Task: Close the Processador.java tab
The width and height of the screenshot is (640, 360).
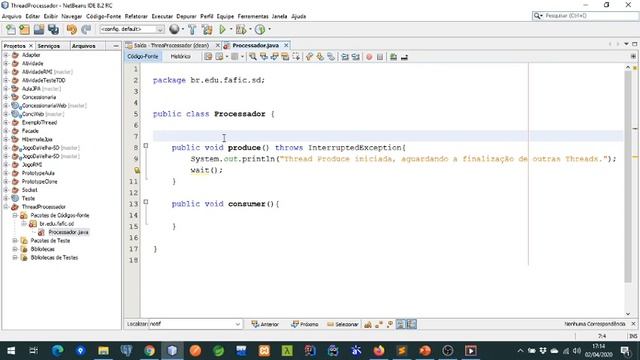Action: (x=286, y=45)
